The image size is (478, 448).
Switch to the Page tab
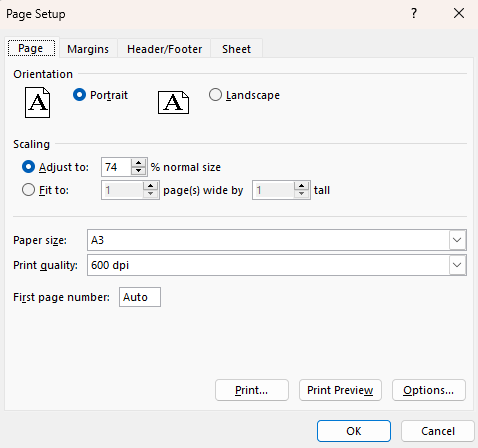[31, 48]
